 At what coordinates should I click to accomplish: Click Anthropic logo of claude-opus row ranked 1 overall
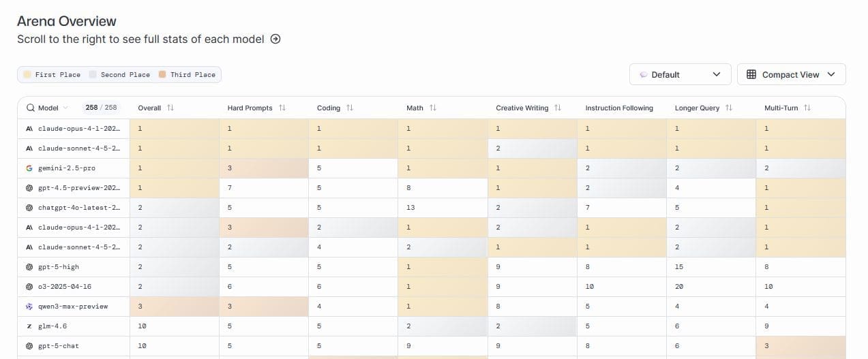coord(29,128)
